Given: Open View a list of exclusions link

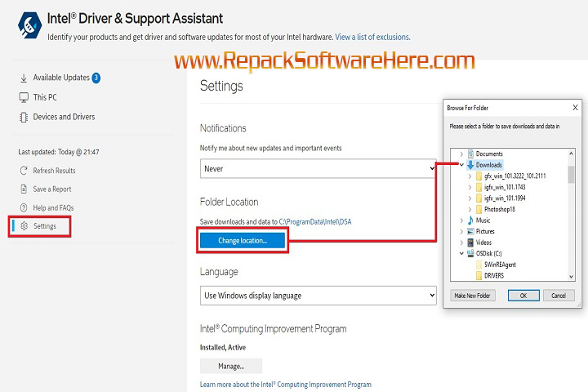Looking at the screenshot, I should [x=372, y=37].
